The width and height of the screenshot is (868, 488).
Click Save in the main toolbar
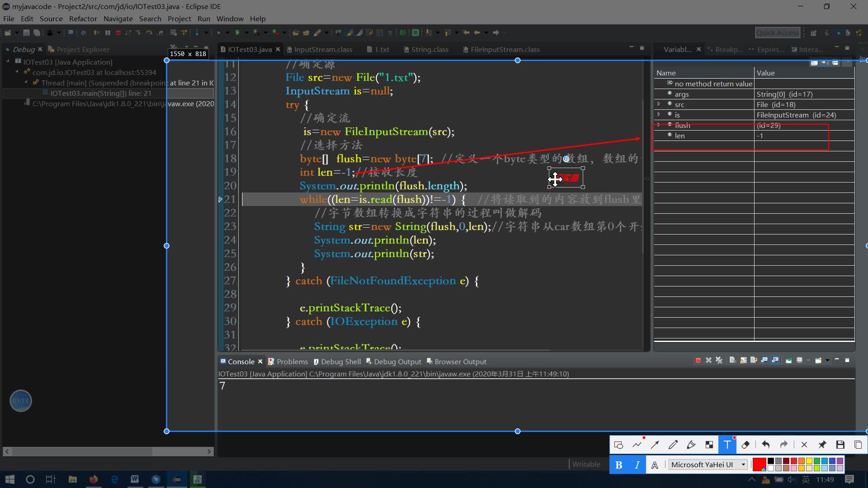tap(26, 33)
